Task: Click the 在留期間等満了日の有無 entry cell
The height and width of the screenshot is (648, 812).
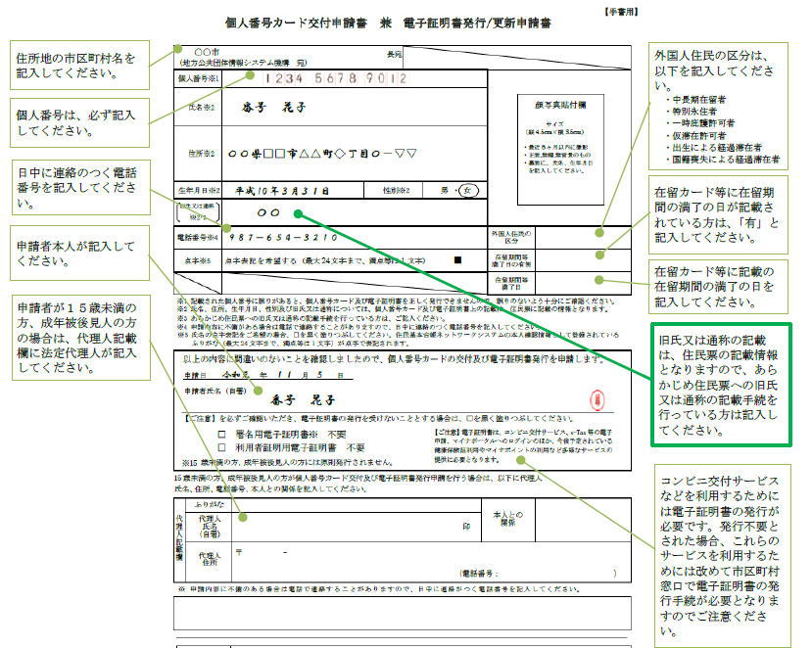Action: click(x=583, y=260)
